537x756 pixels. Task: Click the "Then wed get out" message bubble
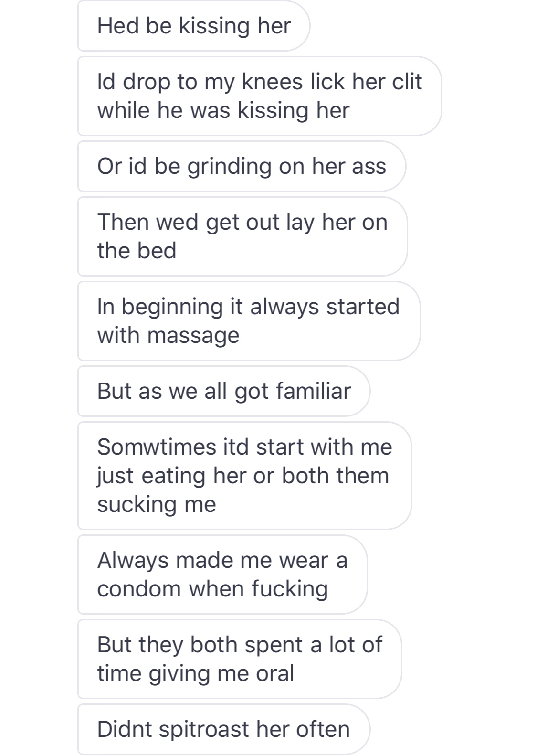pos(242,236)
